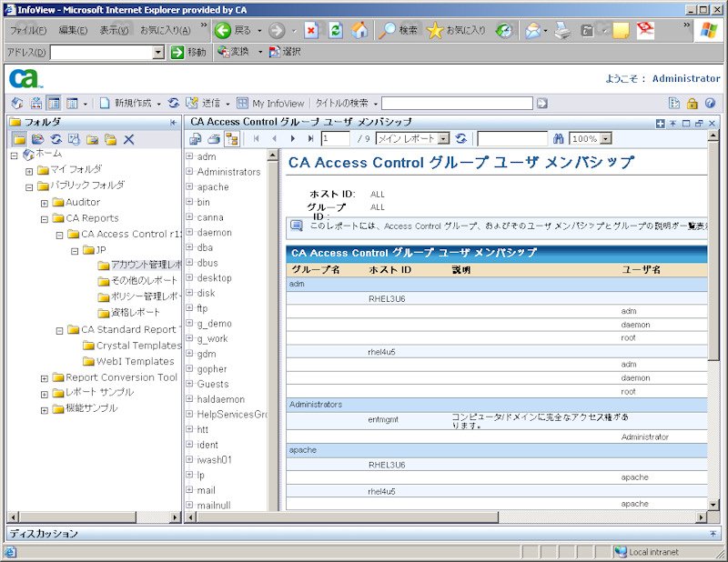This screenshot has height=562, width=728.
Task: Click the report export icon
Action: click(x=195, y=138)
